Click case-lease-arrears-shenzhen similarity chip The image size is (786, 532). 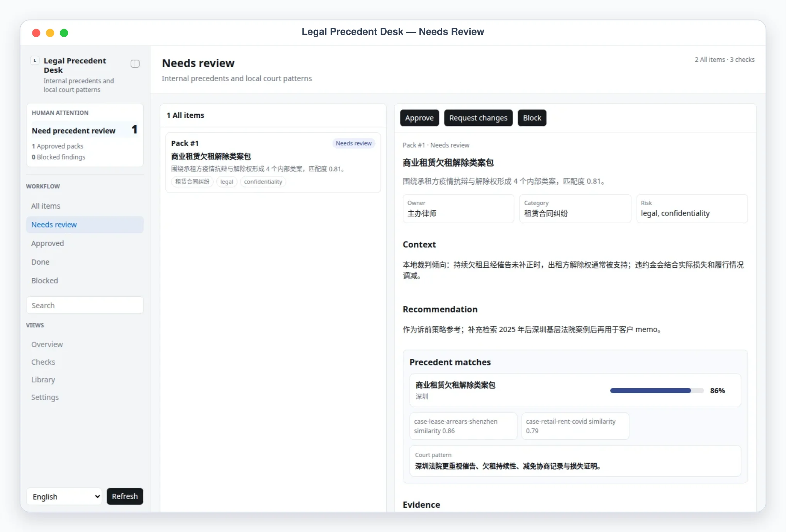[x=463, y=426]
